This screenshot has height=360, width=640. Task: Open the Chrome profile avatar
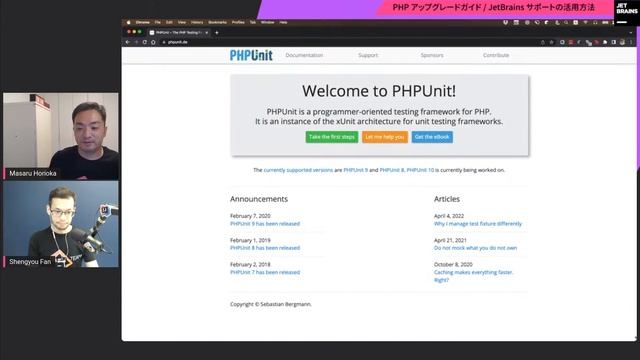click(622, 42)
